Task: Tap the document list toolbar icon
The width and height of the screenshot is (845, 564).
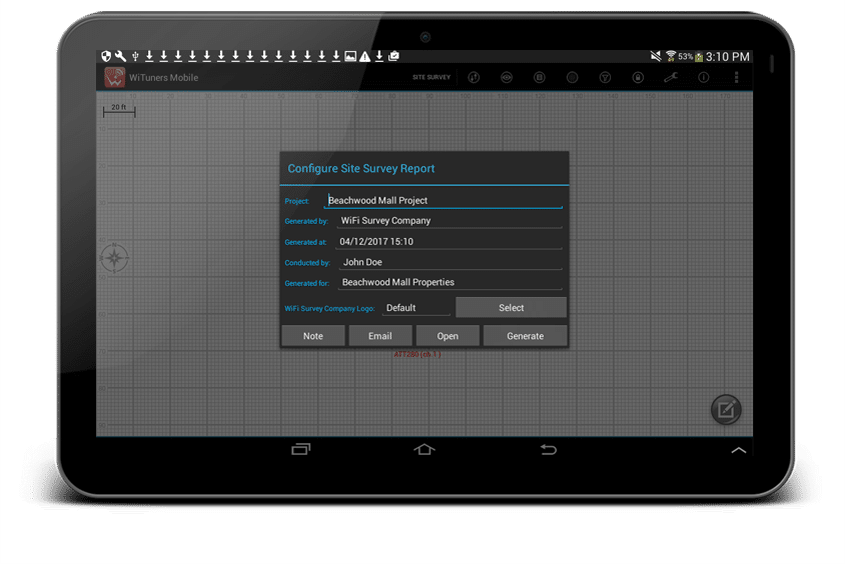Action: click(539, 78)
